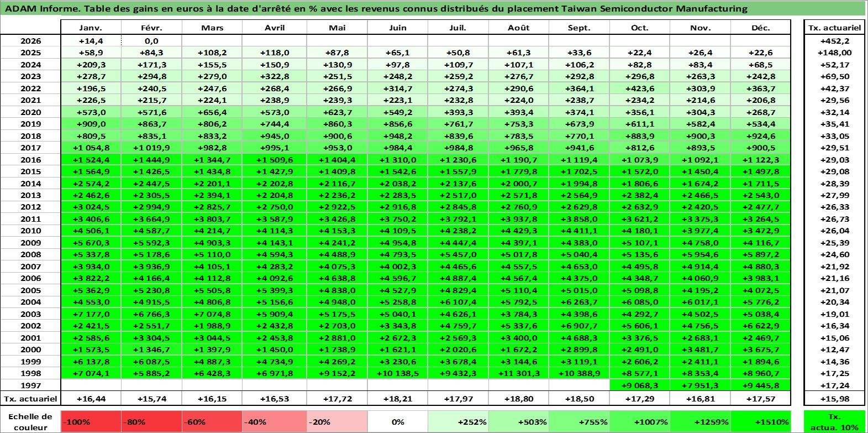
Task: Select the +1510% color scale swatch
Action: click(x=761, y=421)
